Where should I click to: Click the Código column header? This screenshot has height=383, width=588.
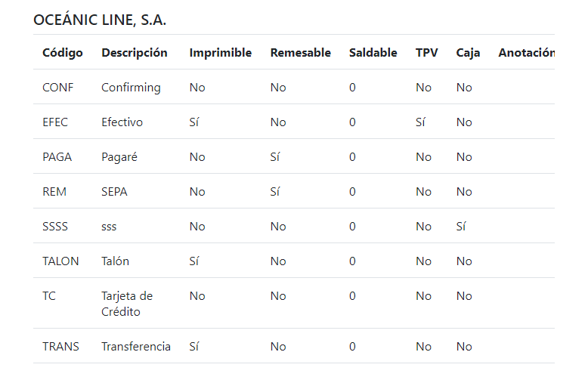coord(63,53)
